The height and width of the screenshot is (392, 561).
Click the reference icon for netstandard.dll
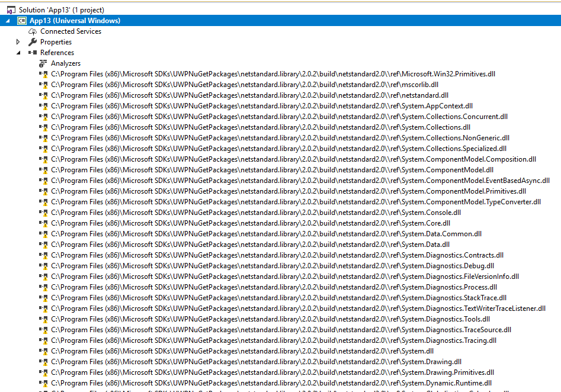tap(43, 95)
